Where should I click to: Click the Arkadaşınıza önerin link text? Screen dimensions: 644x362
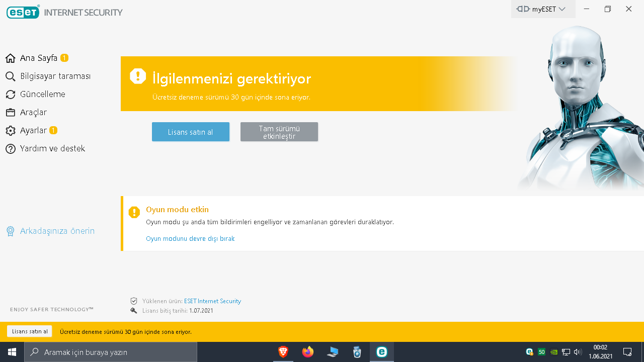point(57,231)
